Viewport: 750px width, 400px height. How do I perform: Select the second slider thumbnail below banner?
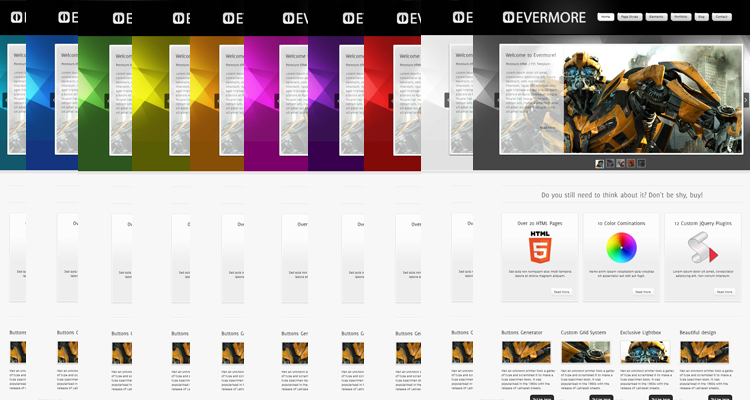[610, 164]
